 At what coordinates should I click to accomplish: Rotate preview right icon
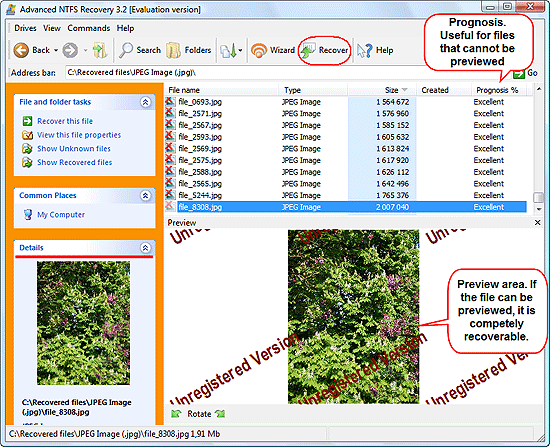click(220, 414)
